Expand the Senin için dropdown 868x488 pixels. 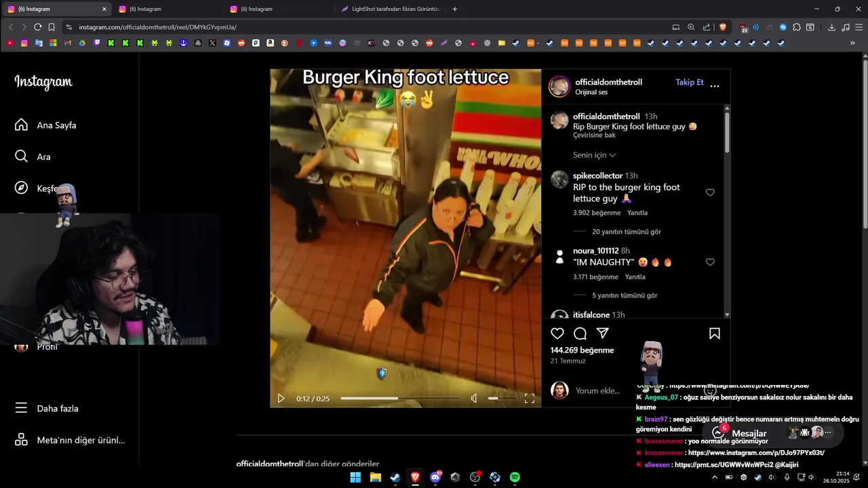(x=594, y=155)
